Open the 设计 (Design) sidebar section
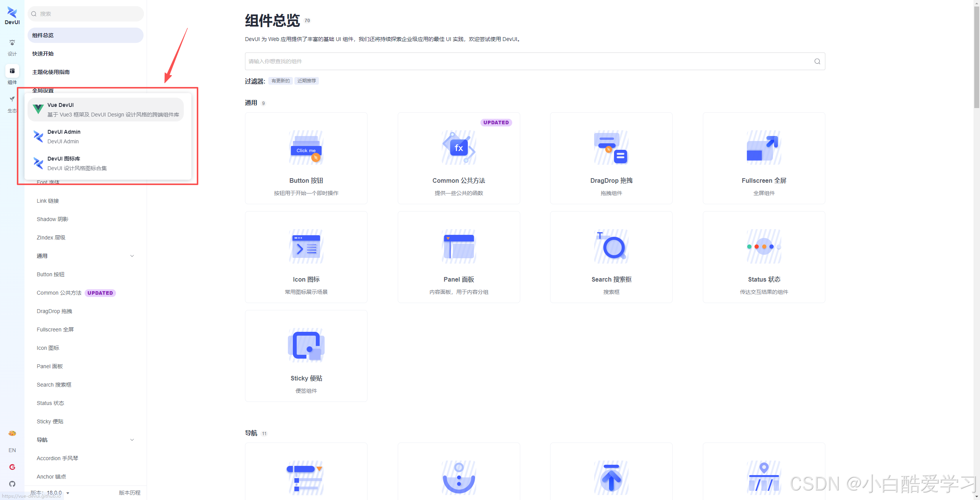The height and width of the screenshot is (500, 980). click(12, 47)
